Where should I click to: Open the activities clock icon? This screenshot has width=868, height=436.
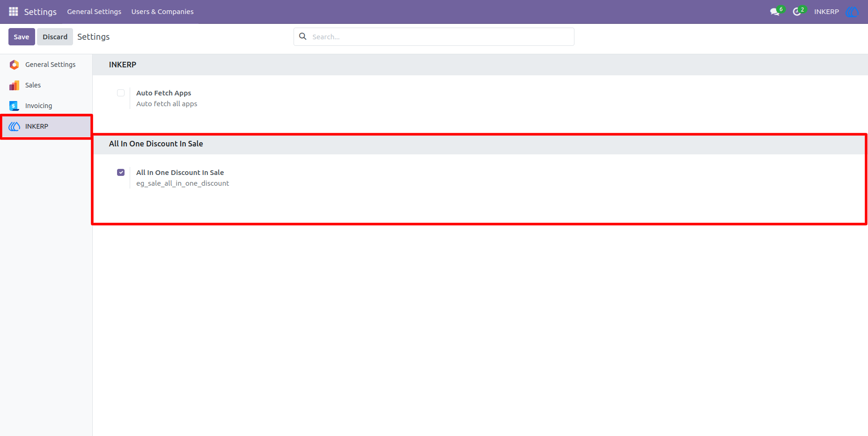(x=797, y=12)
